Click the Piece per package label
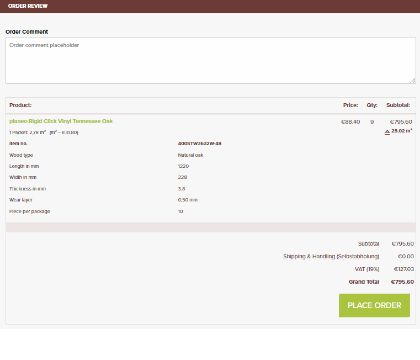 click(30, 211)
